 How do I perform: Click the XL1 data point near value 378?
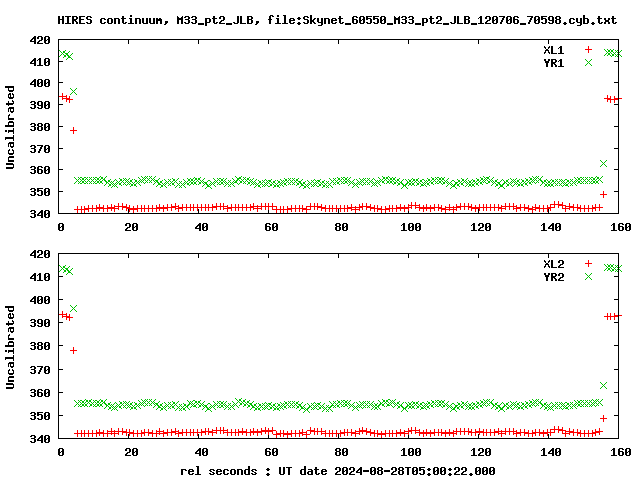tap(73, 131)
